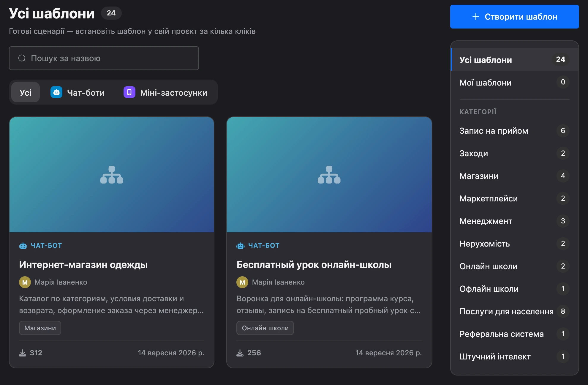
Task: Filter by Нерухомість category
Action: pyautogui.click(x=514, y=244)
